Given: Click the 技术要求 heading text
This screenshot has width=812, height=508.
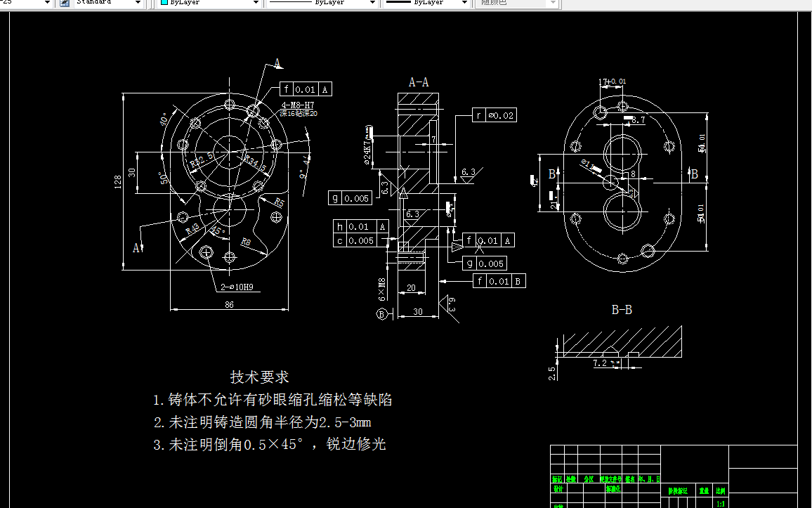Looking at the screenshot, I should (x=259, y=377).
